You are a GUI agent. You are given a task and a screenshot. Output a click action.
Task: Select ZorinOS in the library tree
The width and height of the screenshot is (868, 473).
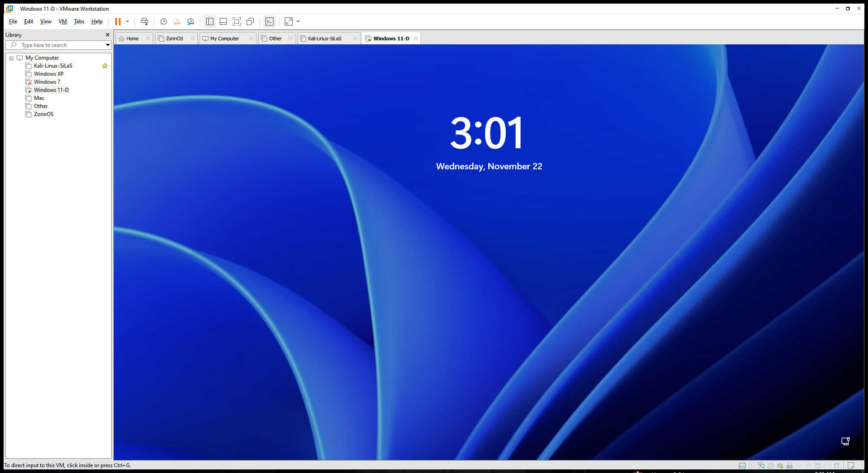[43, 114]
